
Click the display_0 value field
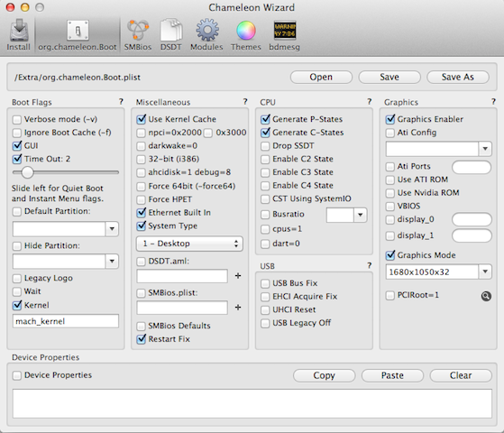(x=472, y=219)
